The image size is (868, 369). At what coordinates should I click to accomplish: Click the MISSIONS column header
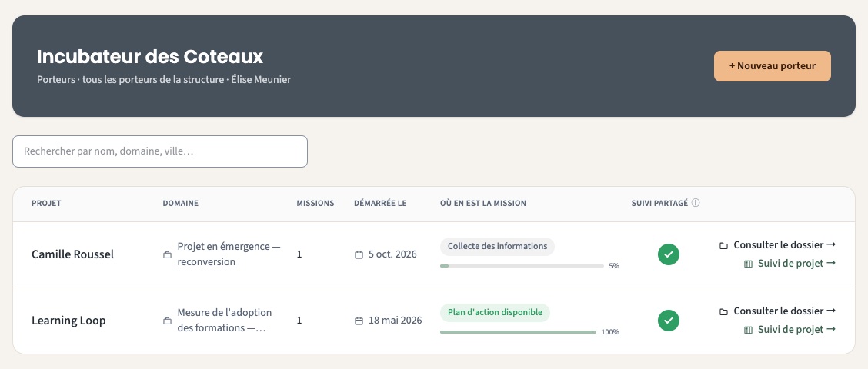point(315,204)
